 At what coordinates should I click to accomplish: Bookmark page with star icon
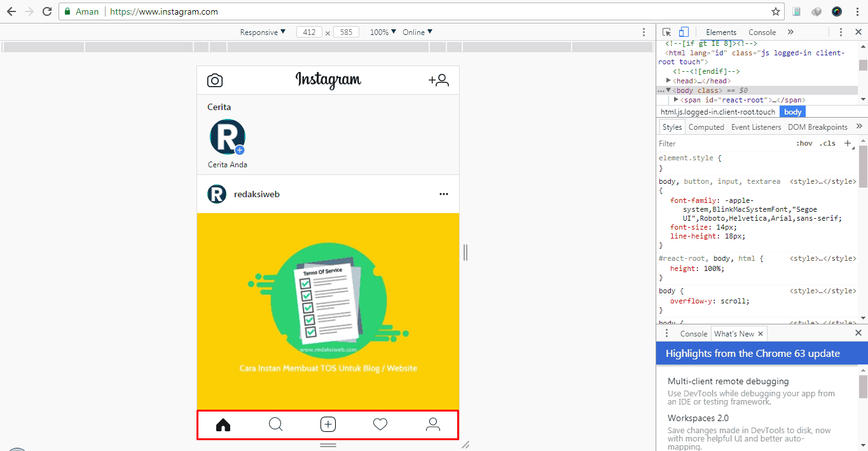click(776, 11)
